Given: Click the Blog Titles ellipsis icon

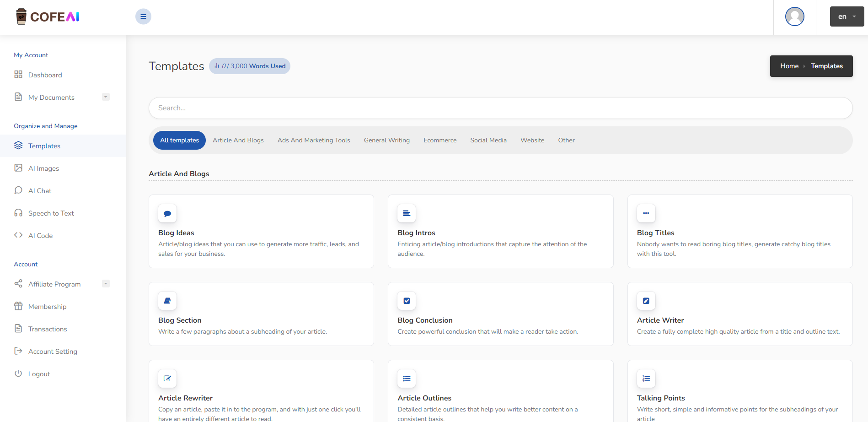Looking at the screenshot, I should (646, 213).
